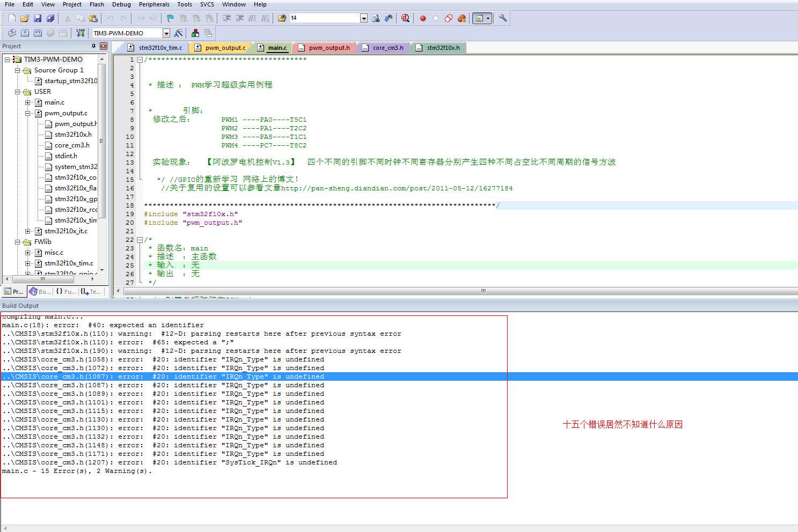Download code to flash via LOAD
Image resolution: width=798 pixels, height=532 pixels.
click(80, 33)
